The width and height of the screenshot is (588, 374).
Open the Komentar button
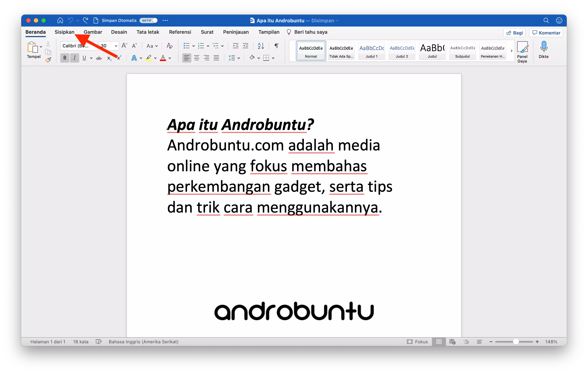(546, 32)
